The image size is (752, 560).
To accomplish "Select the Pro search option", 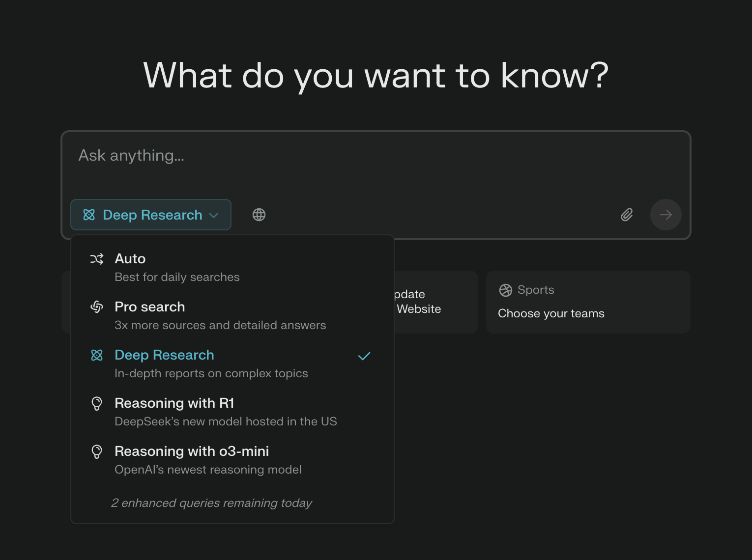I will 232,316.
